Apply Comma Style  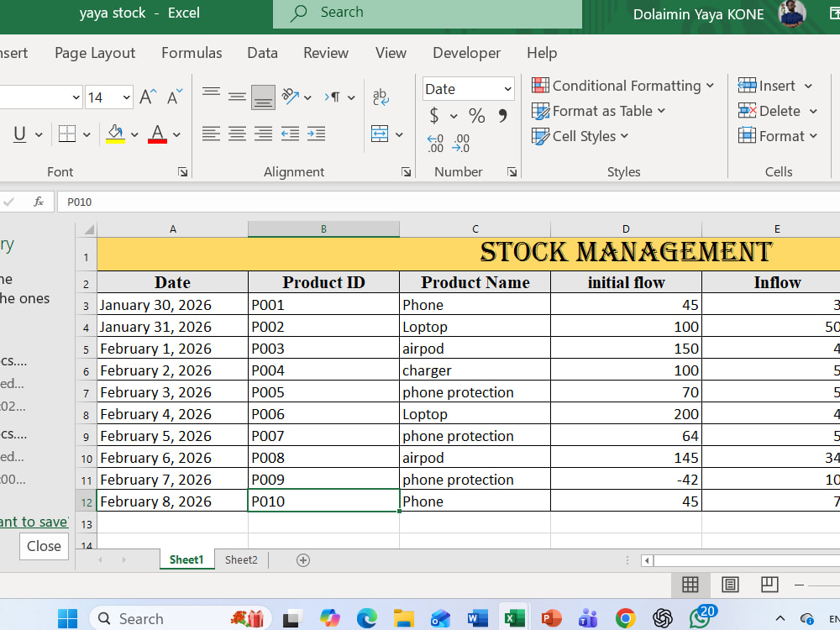point(502,116)
